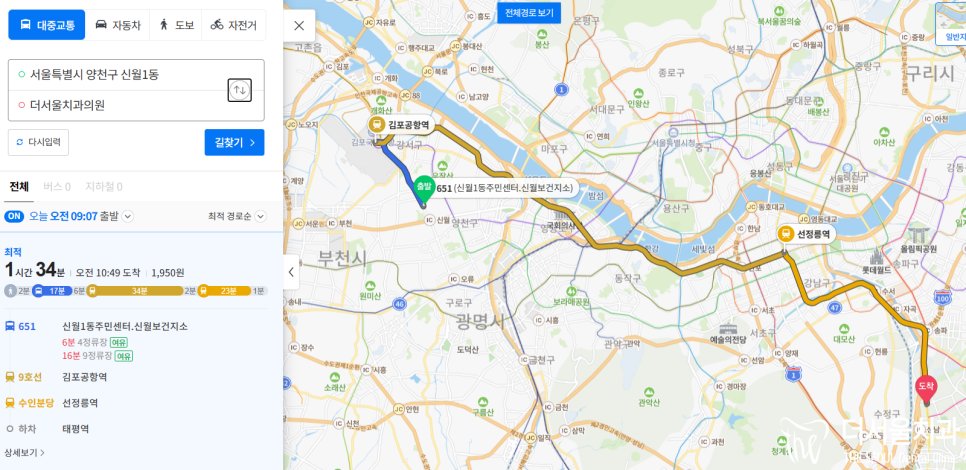Image resolution: width=966 pixels, height=470 pixels.
Task: Swap origin and destination with arrows icon
Action: pyautogui.click(x=240, y=90)
